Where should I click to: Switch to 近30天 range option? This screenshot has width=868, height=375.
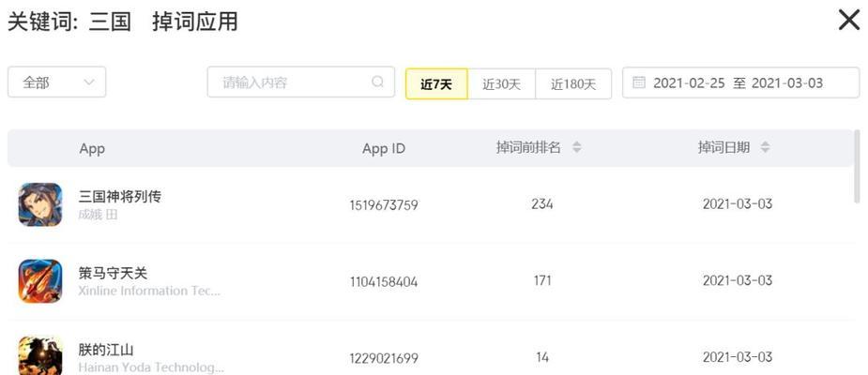(501, 84)
